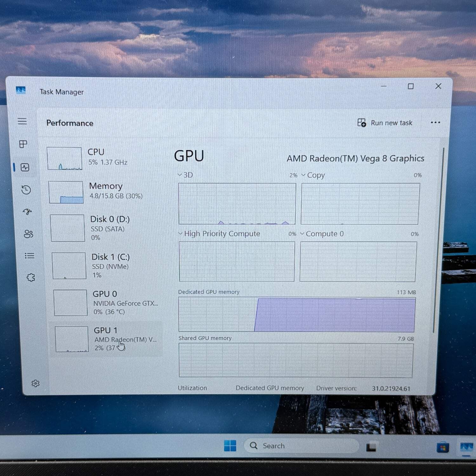The width and height of the screenshot is (476, 476).
Task: Open the 3D engine dropdown
Action: (180, 175)
